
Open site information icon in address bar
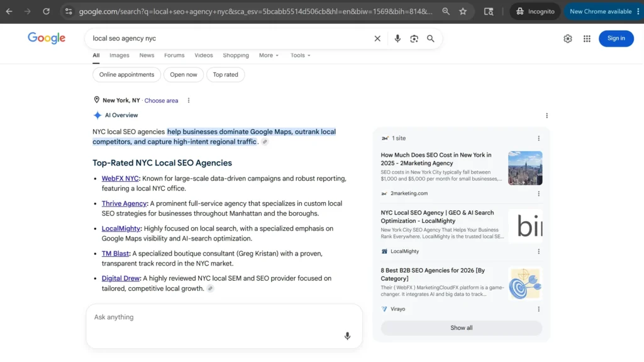tap(69, 11)
